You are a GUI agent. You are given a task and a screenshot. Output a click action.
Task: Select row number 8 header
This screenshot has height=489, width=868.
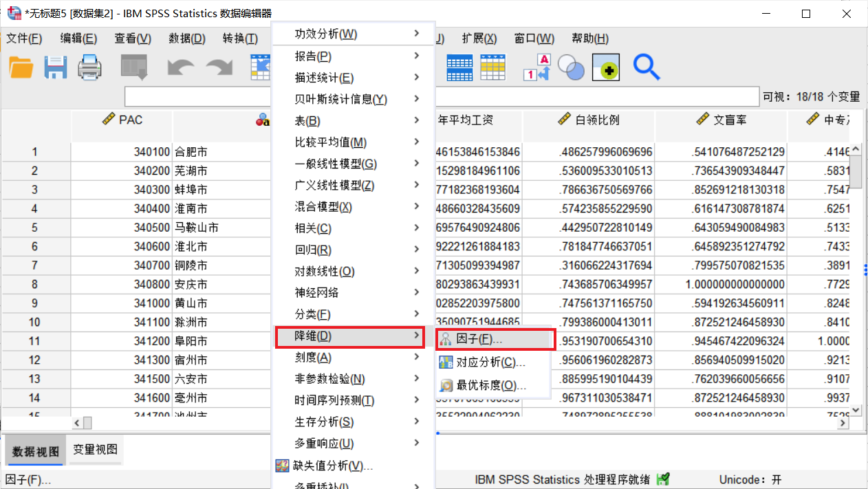coord(36,284)
